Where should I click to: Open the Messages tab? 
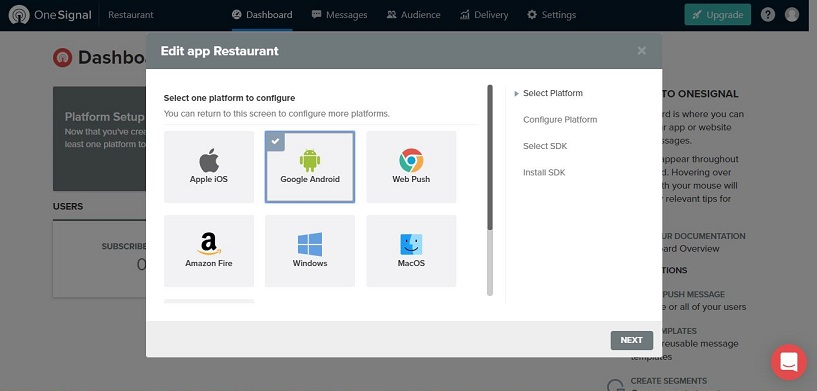coord(339,15)
